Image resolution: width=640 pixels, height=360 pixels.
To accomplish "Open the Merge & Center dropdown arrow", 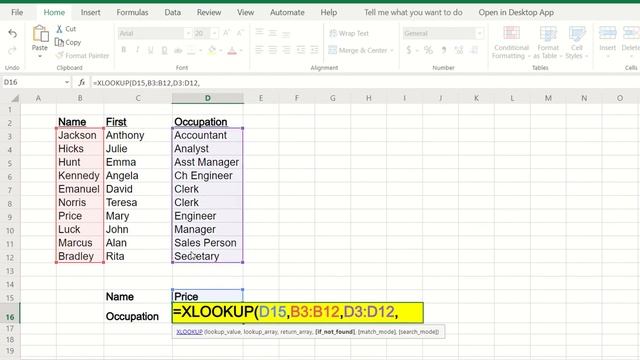I will (392, 51).
